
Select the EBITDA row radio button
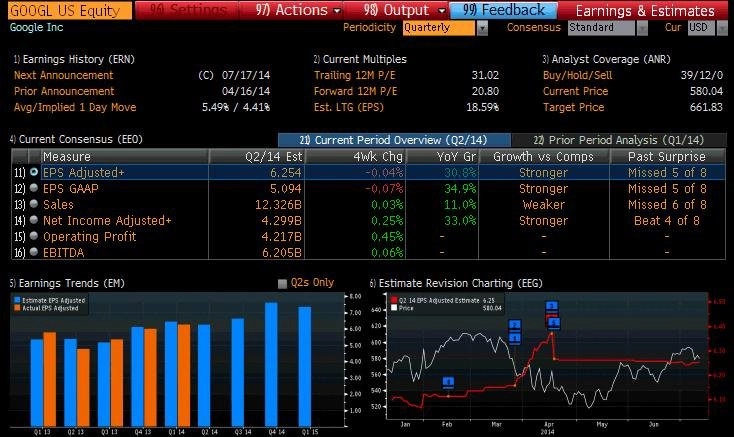coord(34,252)
